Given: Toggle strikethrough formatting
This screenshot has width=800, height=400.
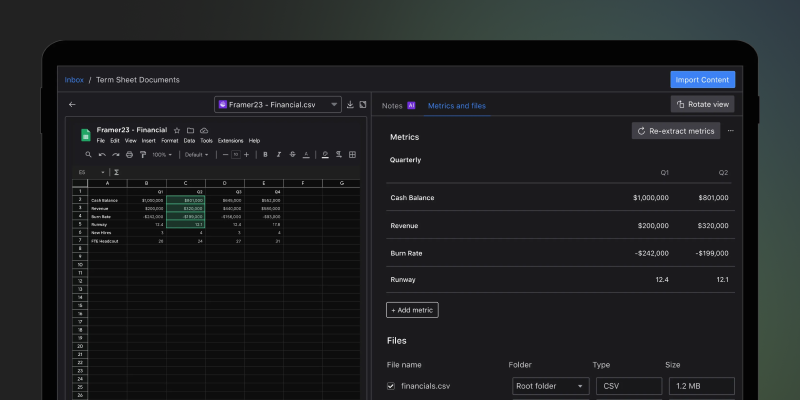Looking at the screenshot, I should coord(292,155).
